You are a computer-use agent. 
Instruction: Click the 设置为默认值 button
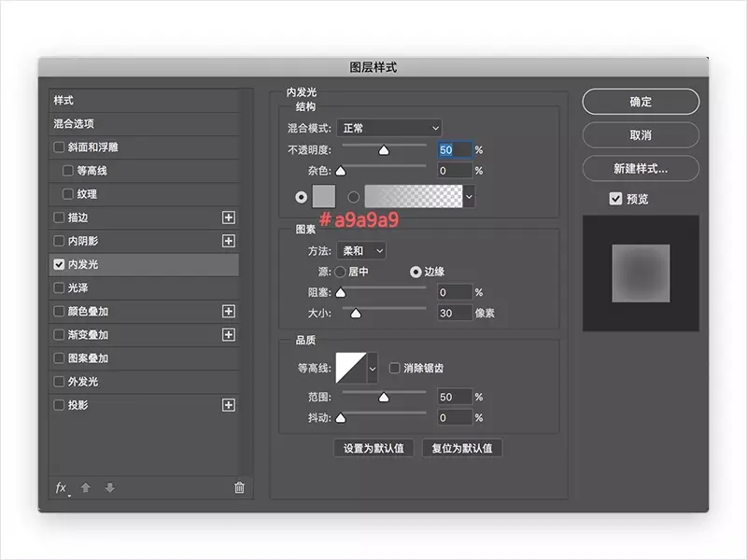(373, 448)
